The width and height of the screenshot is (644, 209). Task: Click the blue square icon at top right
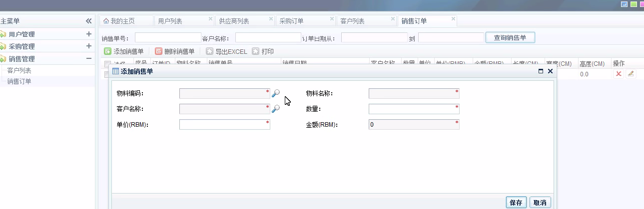624,4
